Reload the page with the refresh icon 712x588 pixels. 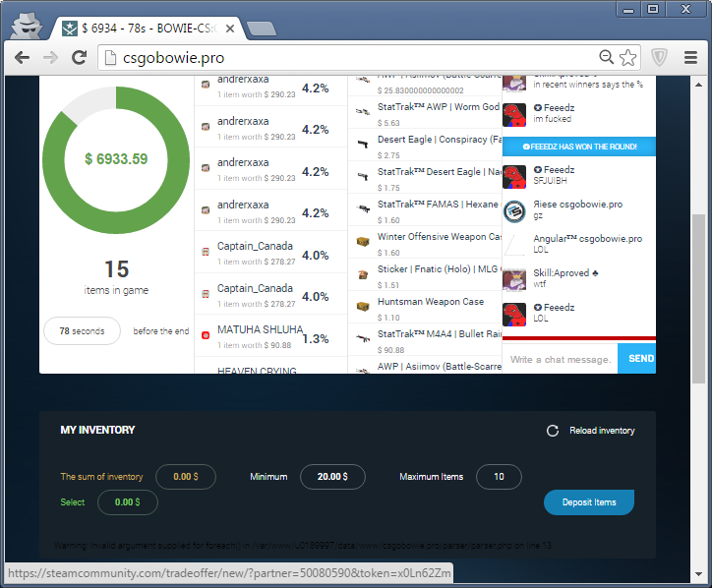[x=80, y=58]
